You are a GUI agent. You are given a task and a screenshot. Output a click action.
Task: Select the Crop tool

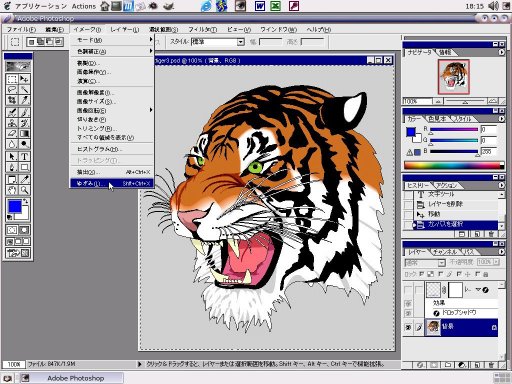(12, 100)
